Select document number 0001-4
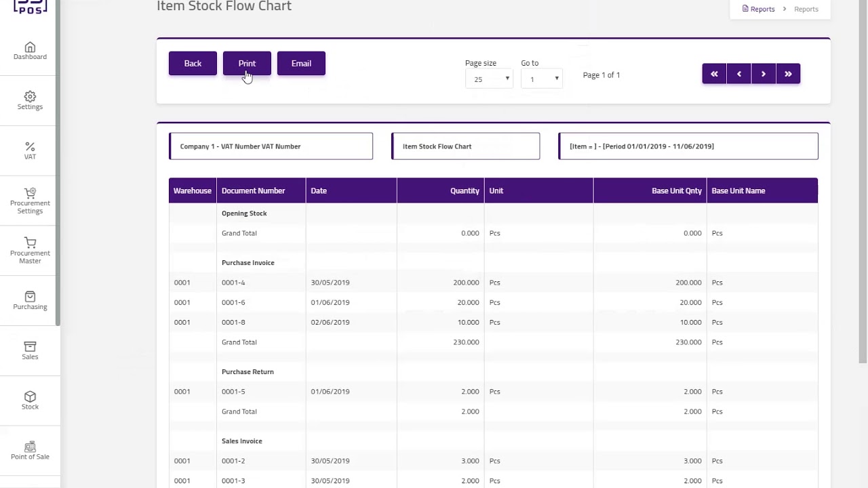 click(233, 283)
